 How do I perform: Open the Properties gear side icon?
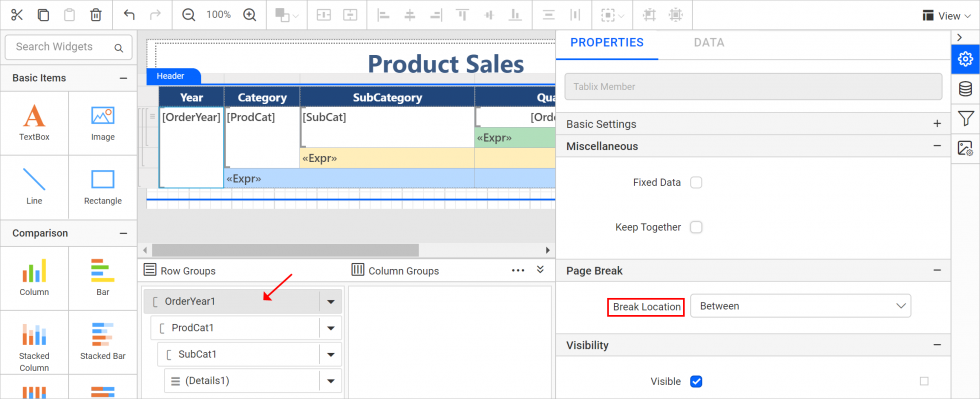[x=965, y=59]
